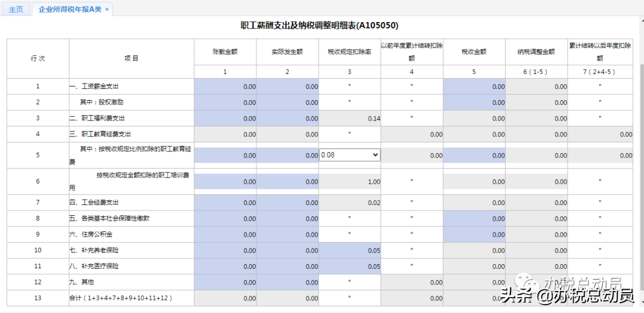The height and width of the screenshot is (313, 644).
Task: Click 账载金额 field for 九、其他
Action: point(225,282)
